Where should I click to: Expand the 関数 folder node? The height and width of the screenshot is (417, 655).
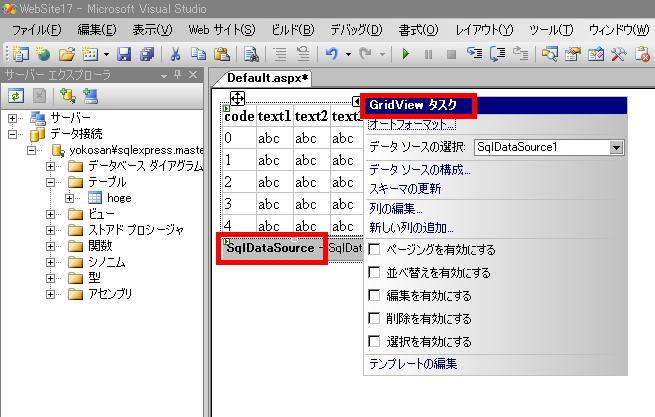(x=50, y=246)
